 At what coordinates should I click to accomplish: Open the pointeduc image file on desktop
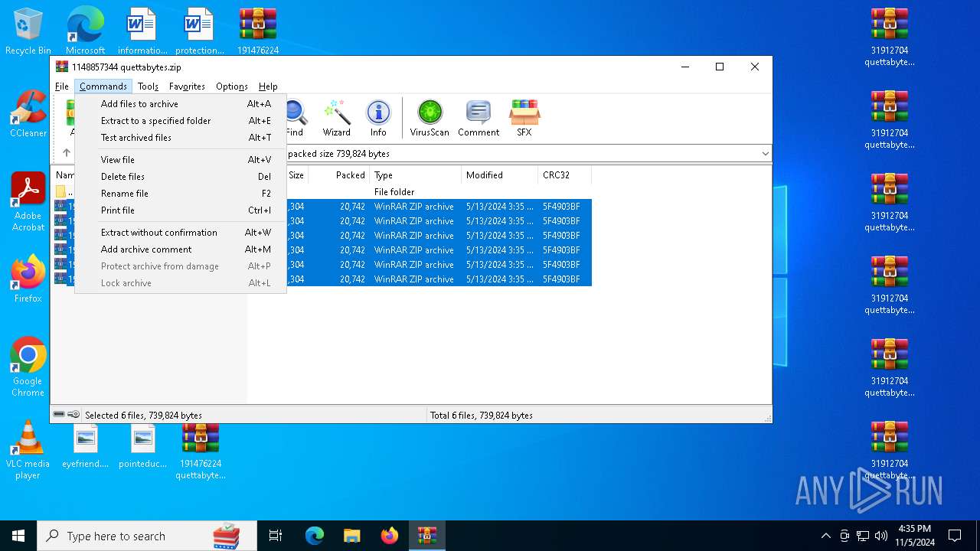(x=142, y=445)
